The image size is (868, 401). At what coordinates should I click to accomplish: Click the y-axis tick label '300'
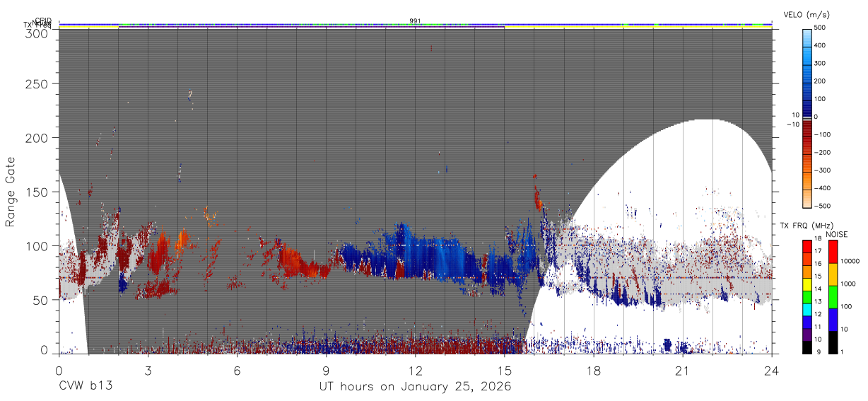tap(37, 33)
